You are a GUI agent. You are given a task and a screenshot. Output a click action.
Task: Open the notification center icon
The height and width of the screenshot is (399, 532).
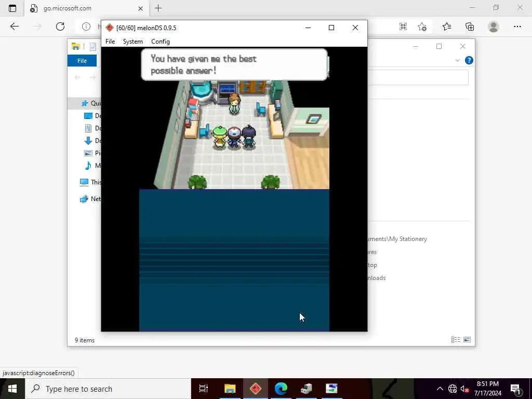coord(515,389)
